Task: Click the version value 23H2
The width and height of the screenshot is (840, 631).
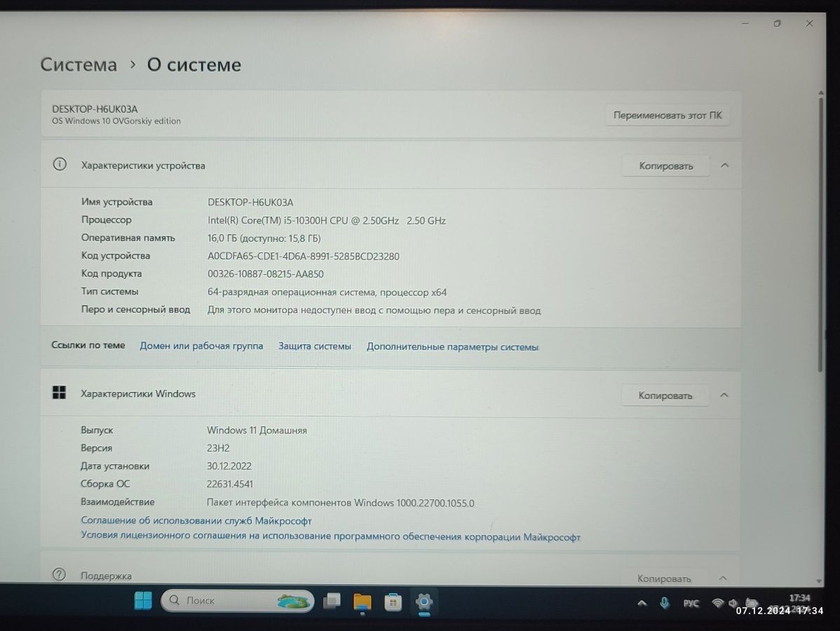Action: (218, 448)
